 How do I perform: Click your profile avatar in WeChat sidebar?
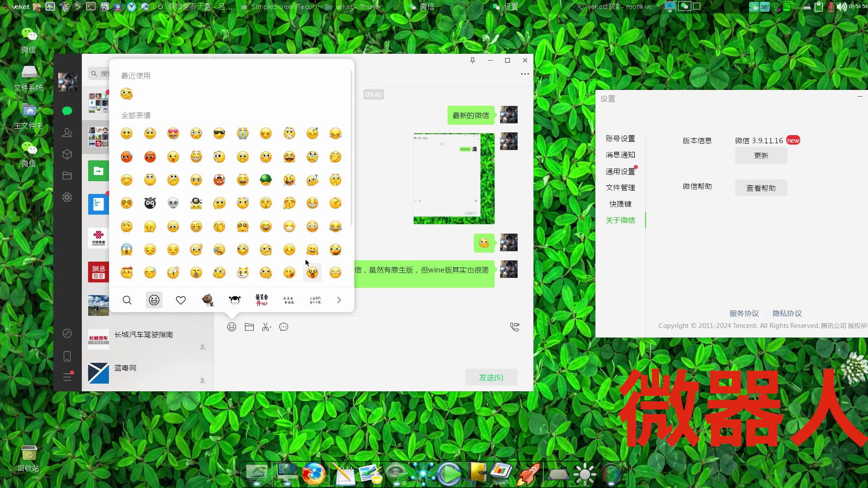tap(67, 82)
